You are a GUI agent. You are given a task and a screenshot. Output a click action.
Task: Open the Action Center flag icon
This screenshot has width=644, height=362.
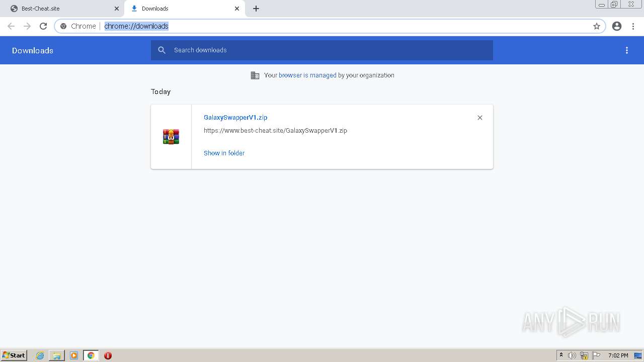coord(596,355)
